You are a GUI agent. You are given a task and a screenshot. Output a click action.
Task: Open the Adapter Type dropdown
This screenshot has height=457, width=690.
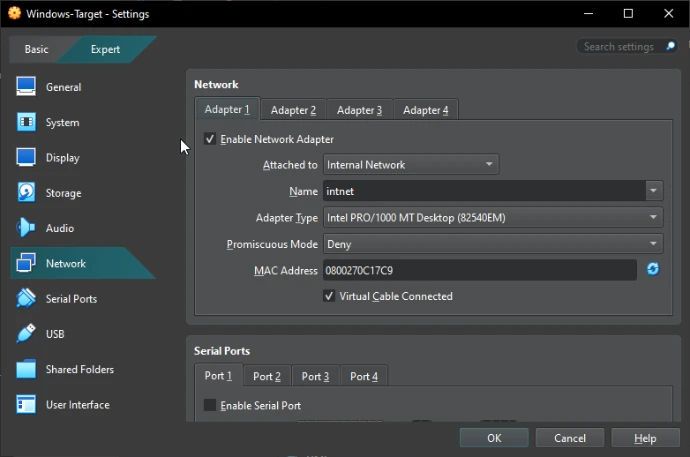[493, 217]
